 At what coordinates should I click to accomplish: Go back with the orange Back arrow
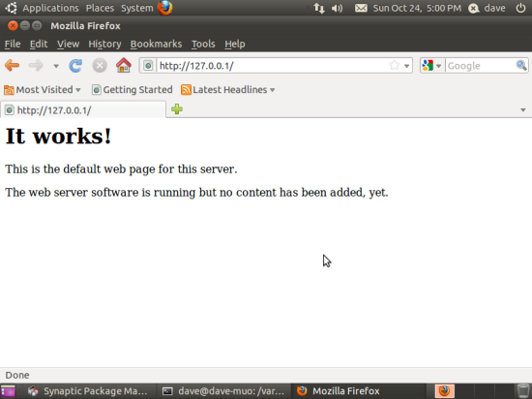pos(13,65)
